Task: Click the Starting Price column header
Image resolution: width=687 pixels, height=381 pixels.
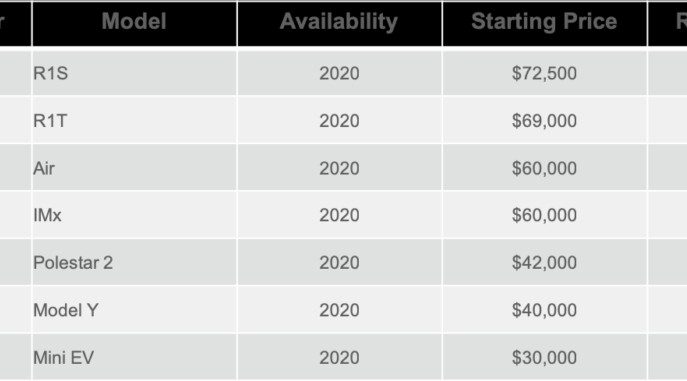Action: [x=545, y=24]
